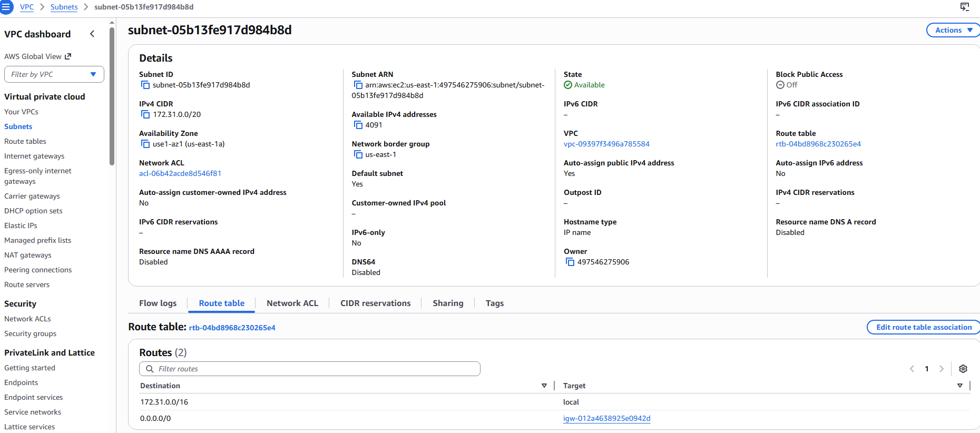
Task: Sort routes by Destination column
Action: 544,386
